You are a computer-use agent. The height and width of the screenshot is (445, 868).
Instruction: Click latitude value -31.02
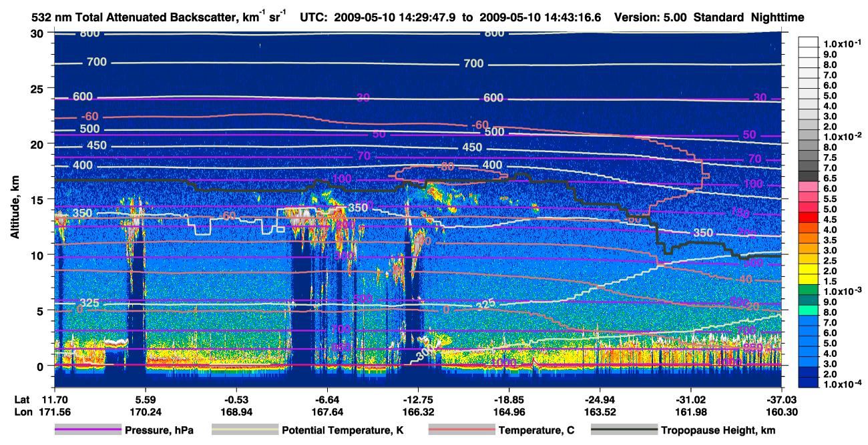(x=690, y=400)
